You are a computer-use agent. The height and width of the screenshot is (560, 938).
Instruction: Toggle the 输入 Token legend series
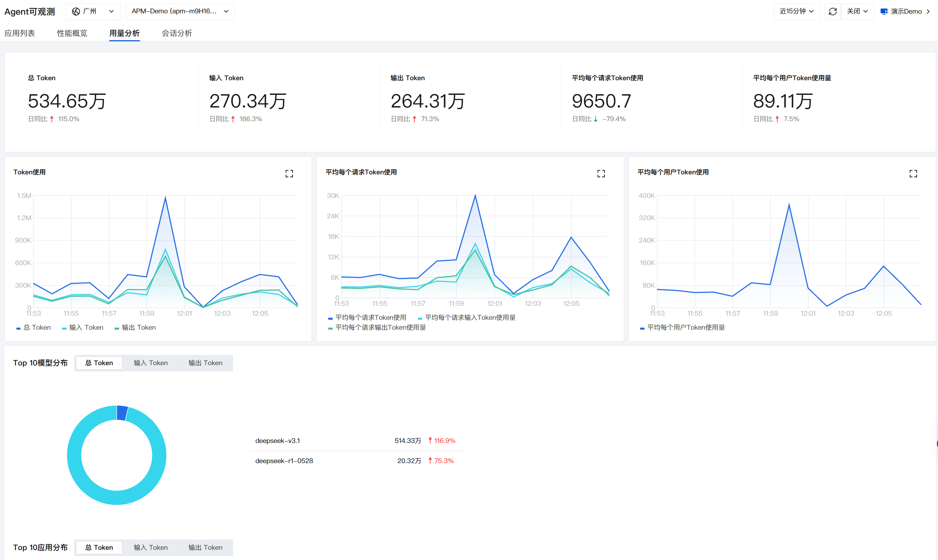83,328
